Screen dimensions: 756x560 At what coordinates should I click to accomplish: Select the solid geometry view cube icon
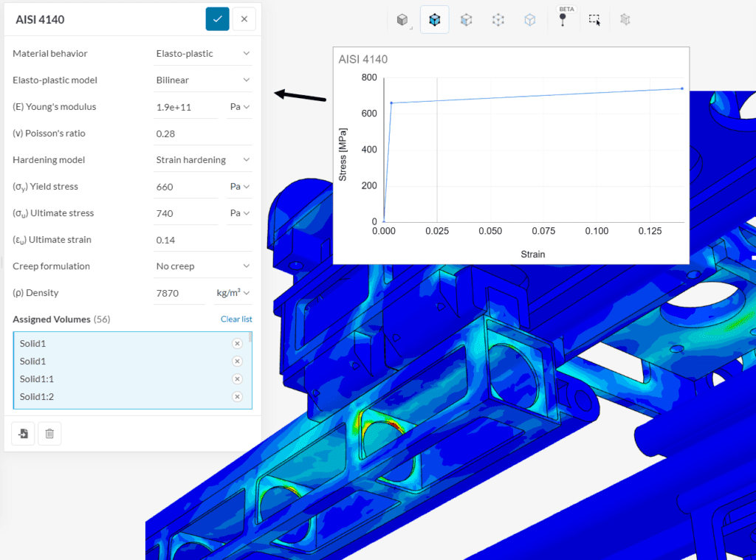403,19
